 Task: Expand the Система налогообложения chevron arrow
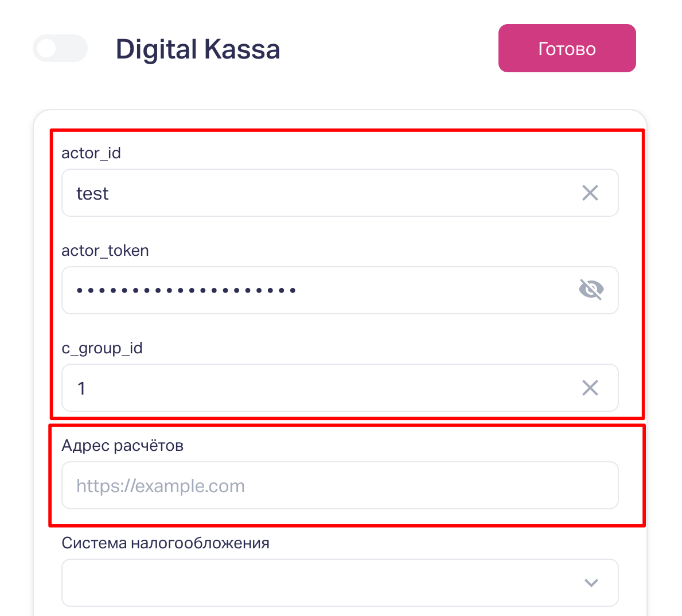pyautogui.click(x=591, y=583)
